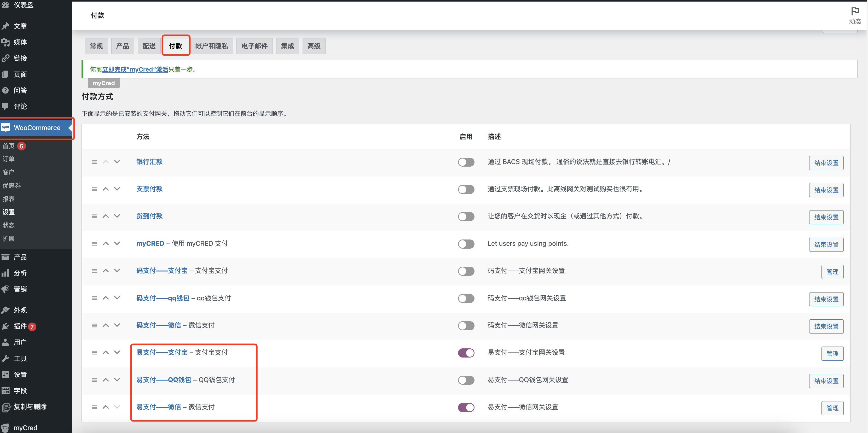Click the 字段 table icon in sidebar

point(5,391)
